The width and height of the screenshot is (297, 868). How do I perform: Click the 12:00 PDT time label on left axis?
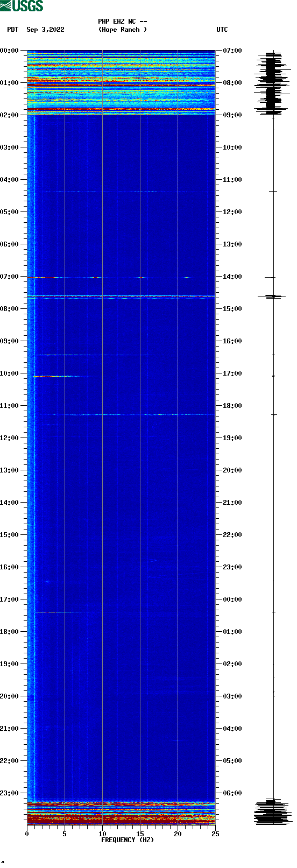9,438
